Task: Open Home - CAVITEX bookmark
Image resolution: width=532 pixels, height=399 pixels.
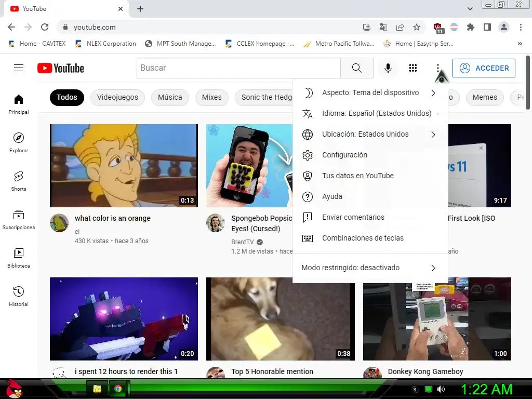Action: (37, 44)
